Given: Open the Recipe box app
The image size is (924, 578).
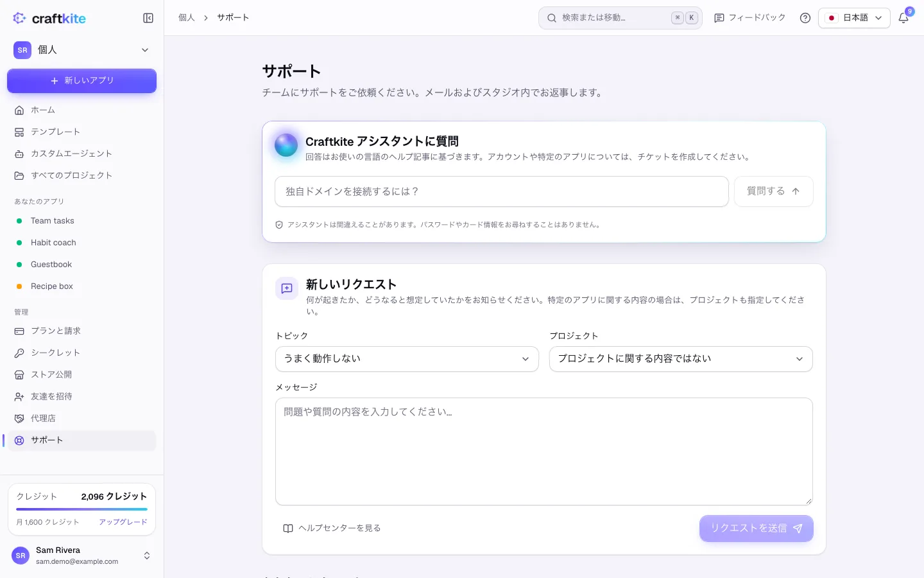Looking at the screenshot, I should (81, 286).
